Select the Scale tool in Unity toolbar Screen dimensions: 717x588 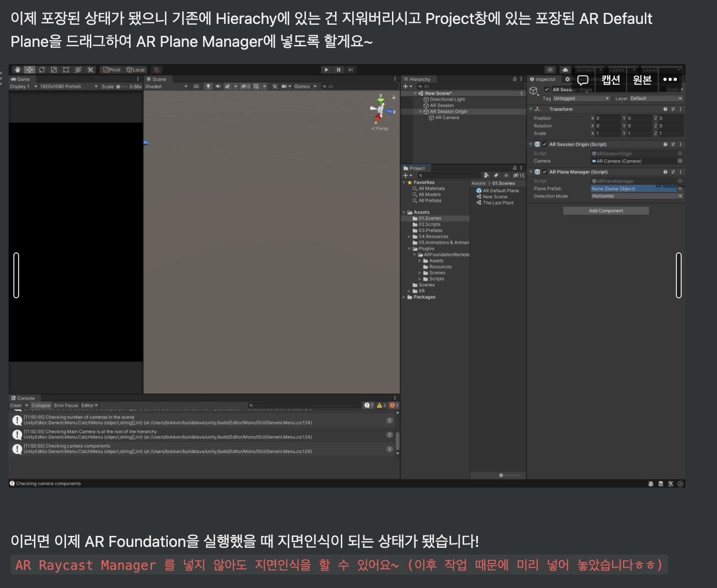coord(54,70)
